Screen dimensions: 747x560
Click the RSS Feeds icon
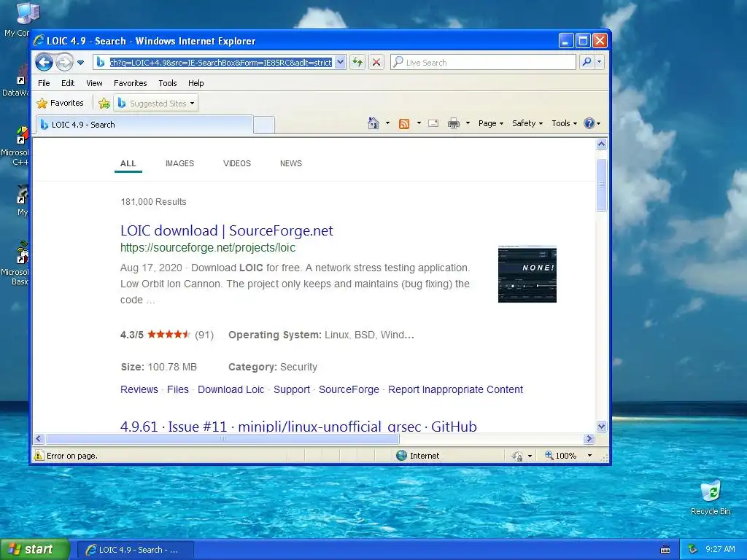pos(404,124)
